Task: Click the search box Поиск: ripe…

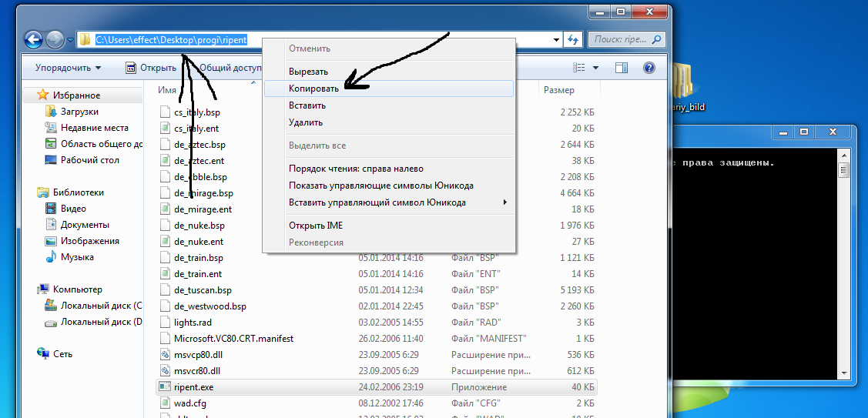Action: (625, 40)
